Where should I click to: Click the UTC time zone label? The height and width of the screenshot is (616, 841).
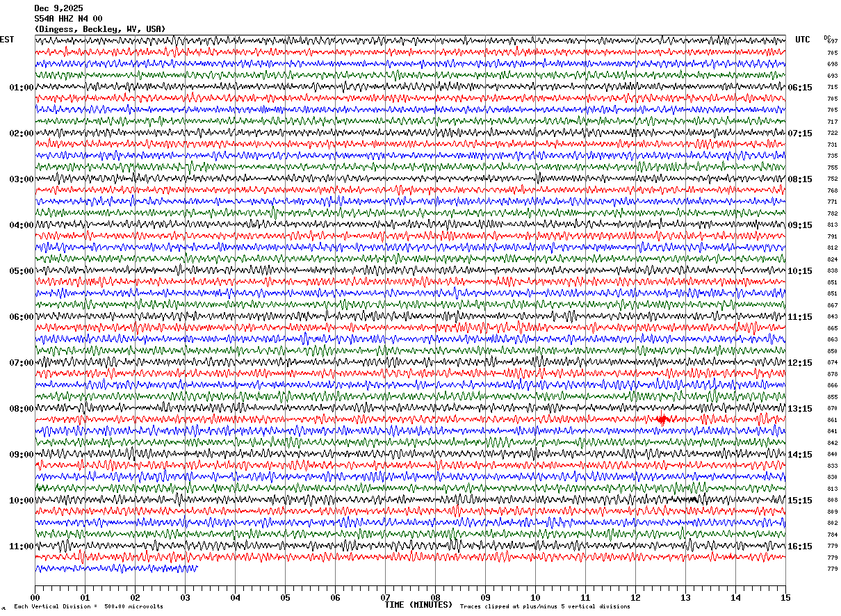[x=803, y=40]
